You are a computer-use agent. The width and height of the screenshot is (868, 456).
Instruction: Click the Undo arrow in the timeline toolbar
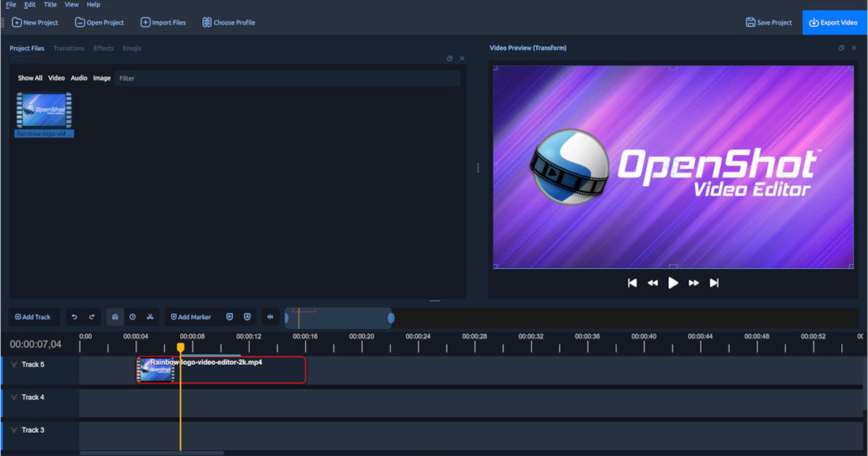pos(75,317)
